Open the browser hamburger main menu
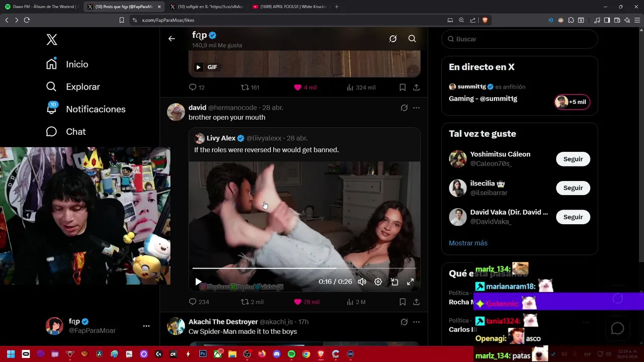 [x=637, y=20]
